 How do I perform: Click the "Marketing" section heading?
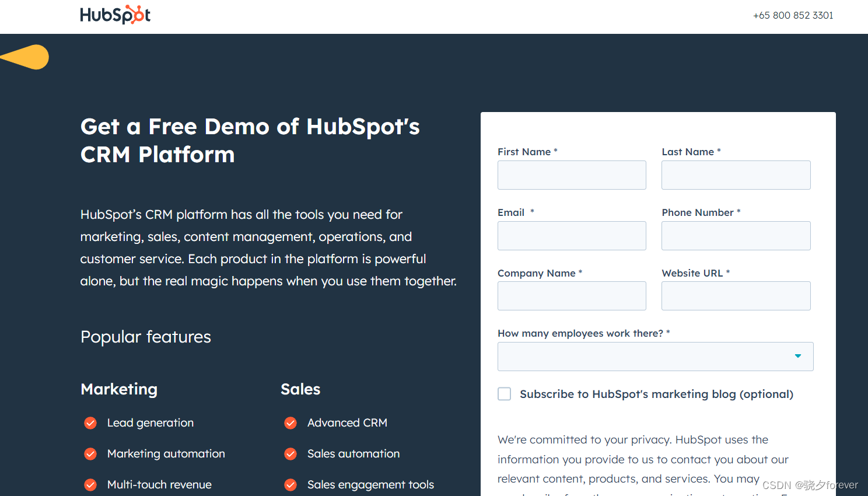(119, 389)
